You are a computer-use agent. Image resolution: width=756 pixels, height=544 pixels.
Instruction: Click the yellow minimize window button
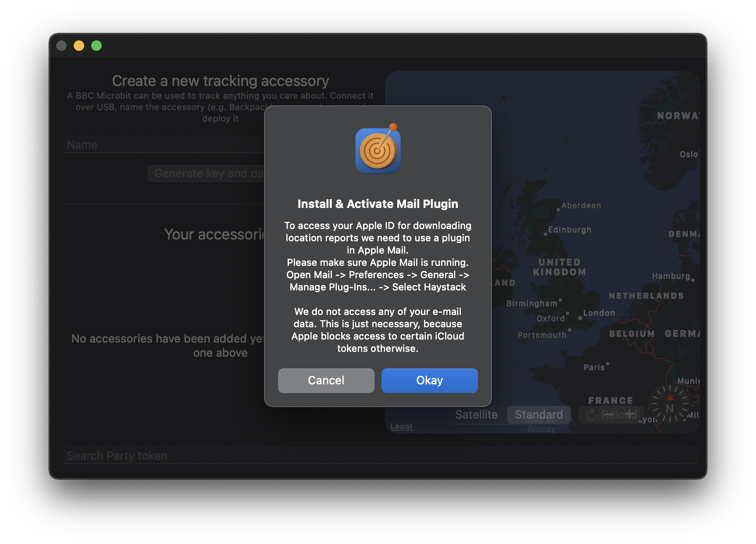[79, 46]
